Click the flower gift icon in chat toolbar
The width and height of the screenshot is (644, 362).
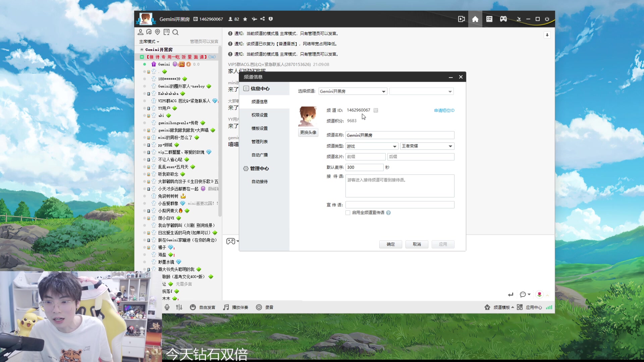(x=539, y=294)
